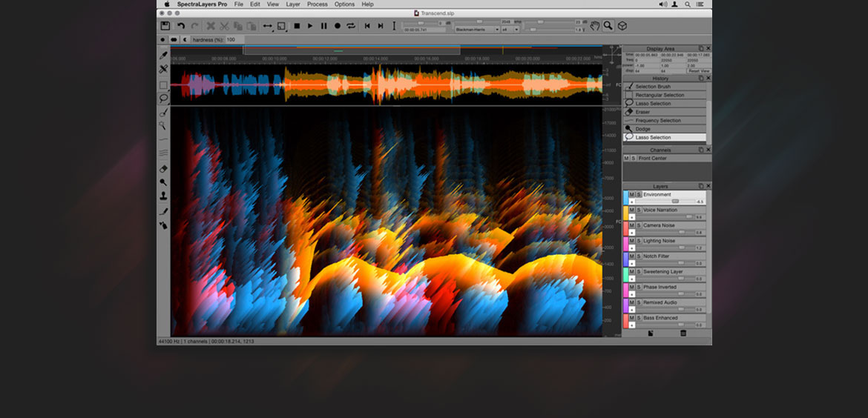Click the Record button in the transport
868x418 pixels.
point(337,26)
